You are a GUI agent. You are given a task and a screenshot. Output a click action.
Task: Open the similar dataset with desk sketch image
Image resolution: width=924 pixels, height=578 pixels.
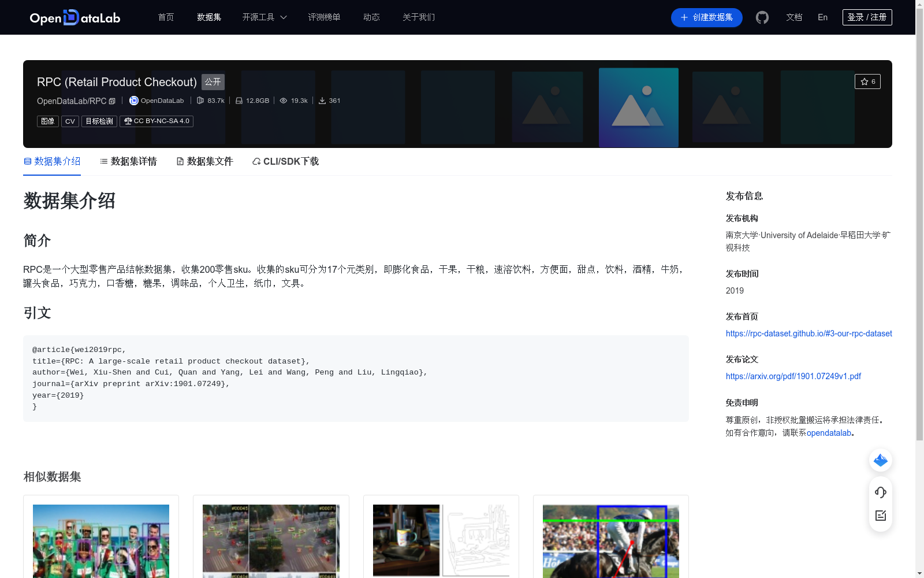pyautogui.click(x=441, y=536)
